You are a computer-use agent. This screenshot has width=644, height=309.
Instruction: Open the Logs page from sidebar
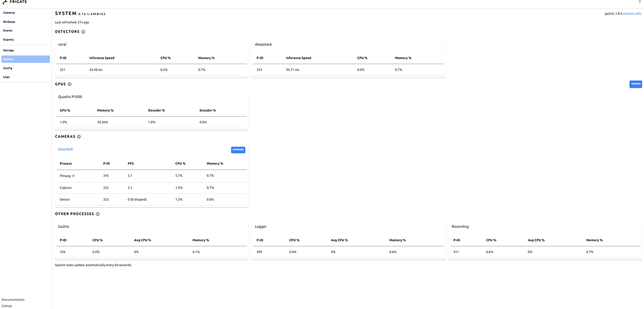click(x=6, y=77)
